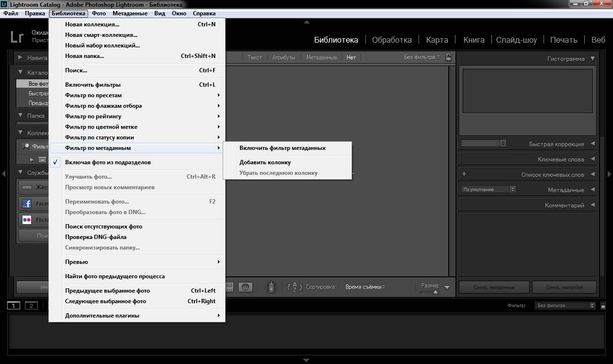Collapse the Гистограмма panel
The width and height of the screenshot is (613, 364).
coord(592,58)
